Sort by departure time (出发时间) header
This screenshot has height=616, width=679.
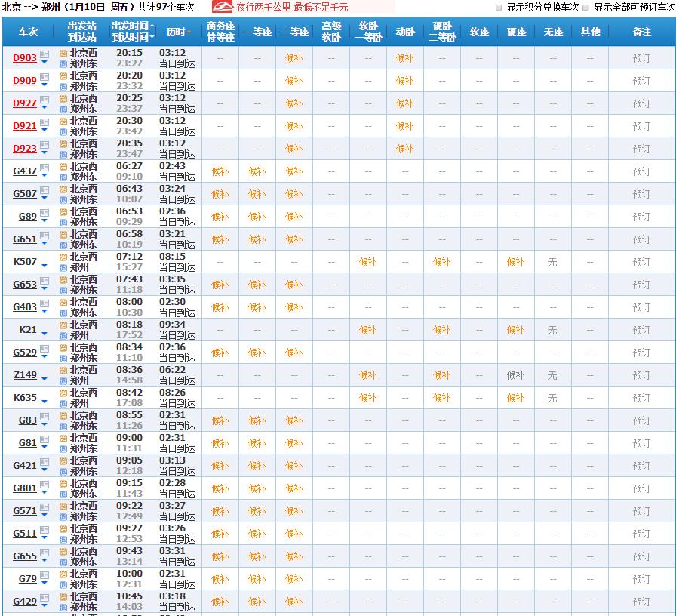133,26
